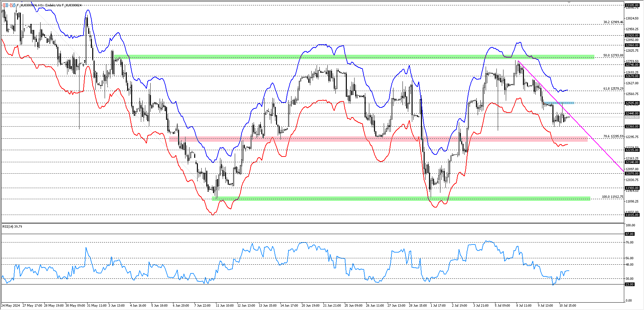Click the 13024.50 price scale value
This screenshot has height=310, width=644.
632,18
